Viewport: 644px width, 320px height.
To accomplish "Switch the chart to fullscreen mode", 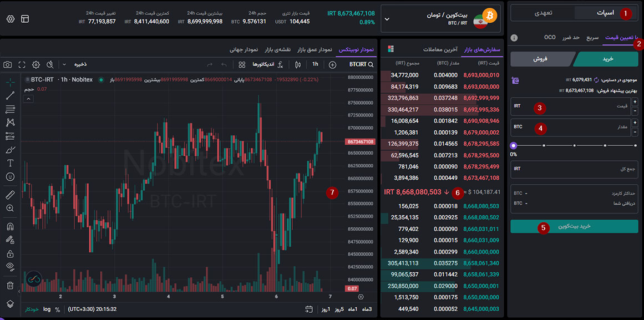I will coord(22,64).
